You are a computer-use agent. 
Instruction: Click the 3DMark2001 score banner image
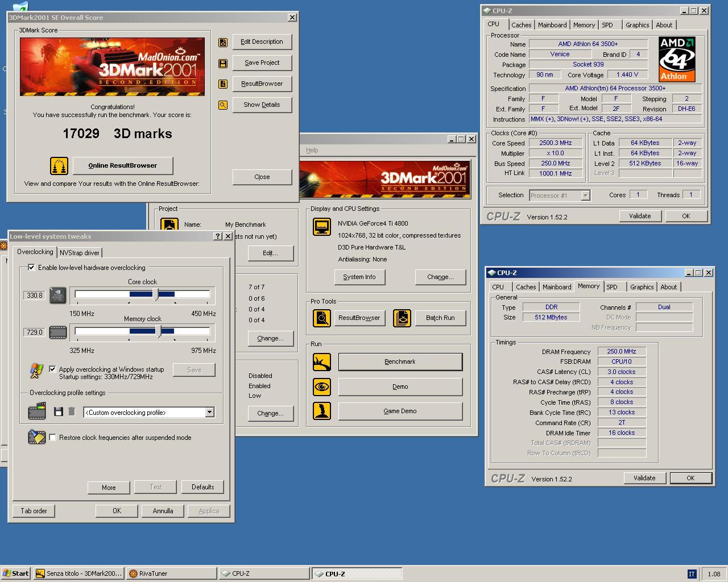click(x=112, y=66)
